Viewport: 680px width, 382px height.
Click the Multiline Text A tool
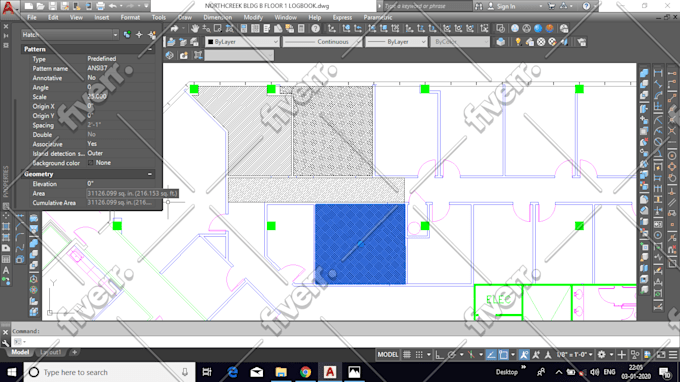[x=6, y=270]
